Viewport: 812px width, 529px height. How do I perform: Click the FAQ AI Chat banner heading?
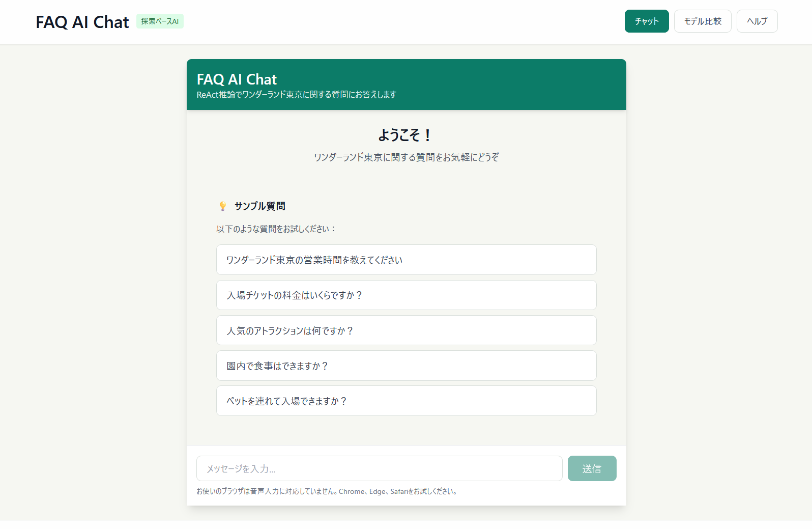coord(237,79)
